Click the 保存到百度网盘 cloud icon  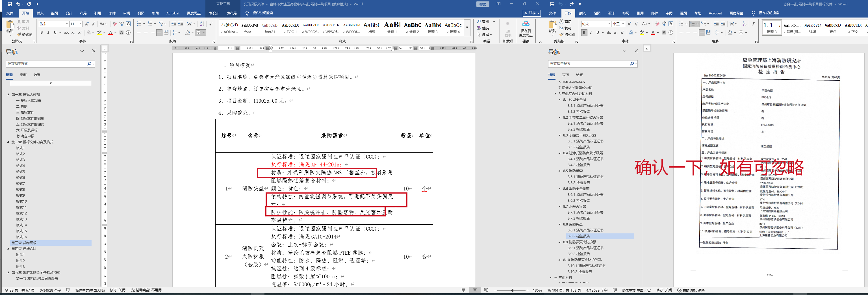526,24
